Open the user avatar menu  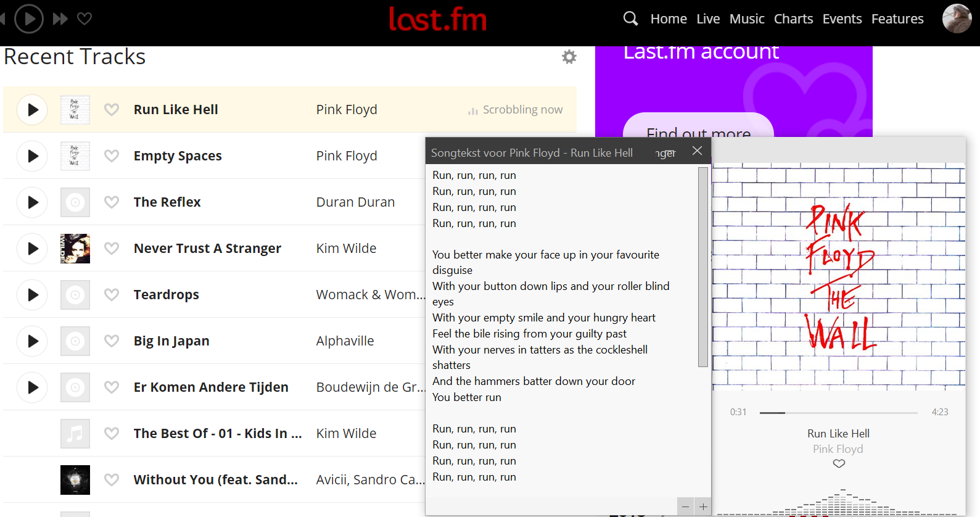(x=957, y=19)
